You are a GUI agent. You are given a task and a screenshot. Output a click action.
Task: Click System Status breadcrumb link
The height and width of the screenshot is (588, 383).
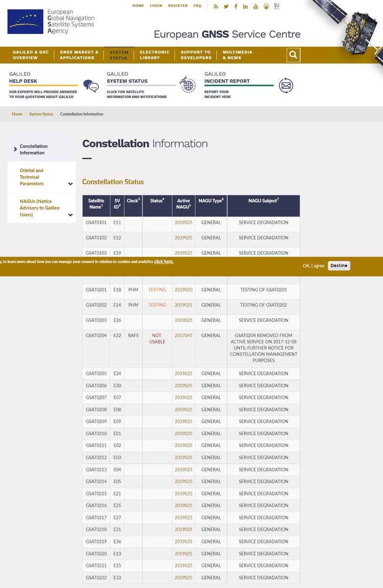41,114
